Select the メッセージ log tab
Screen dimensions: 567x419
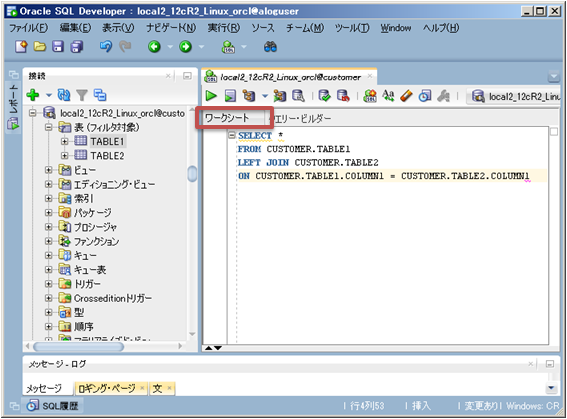[x=44, y=388]
